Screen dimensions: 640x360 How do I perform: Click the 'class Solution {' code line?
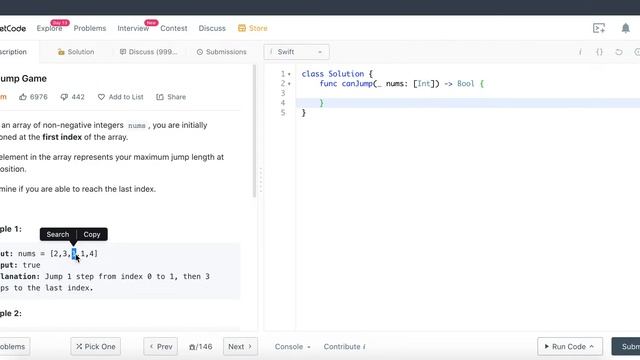(x=337, y=74)
